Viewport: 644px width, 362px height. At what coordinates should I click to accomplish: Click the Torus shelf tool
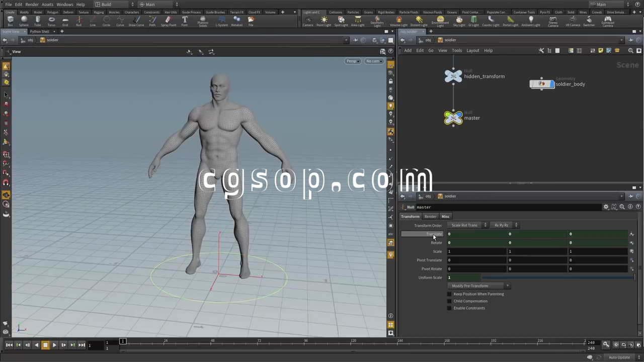click(x=51, y=21)
